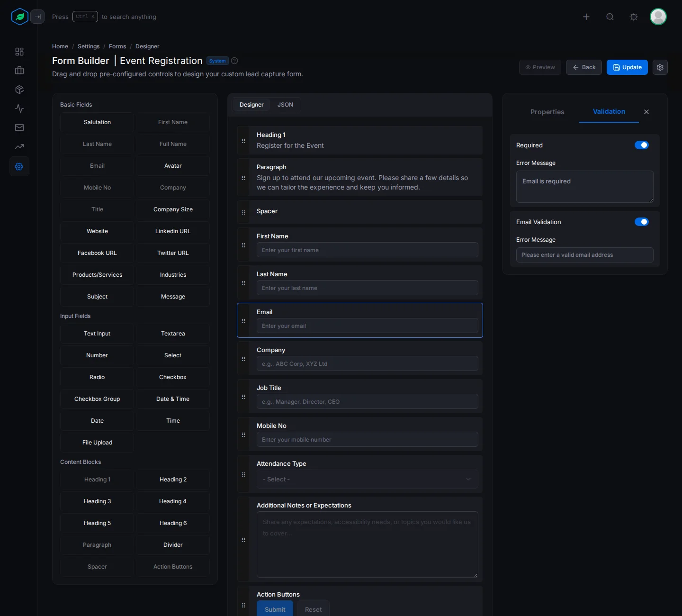Open search with the magnifier icon
The image size is (682, 616).
pyautogui.click(x=610, y=17)
